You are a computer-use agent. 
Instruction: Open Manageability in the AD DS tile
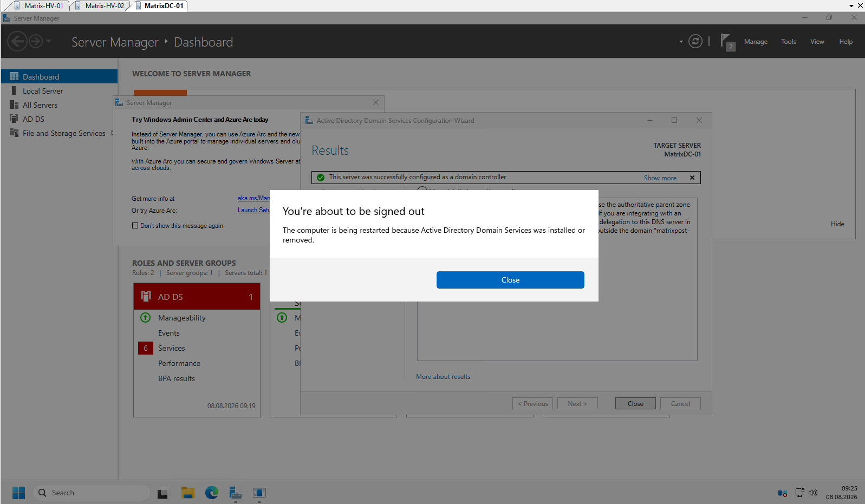coord(182,318)
